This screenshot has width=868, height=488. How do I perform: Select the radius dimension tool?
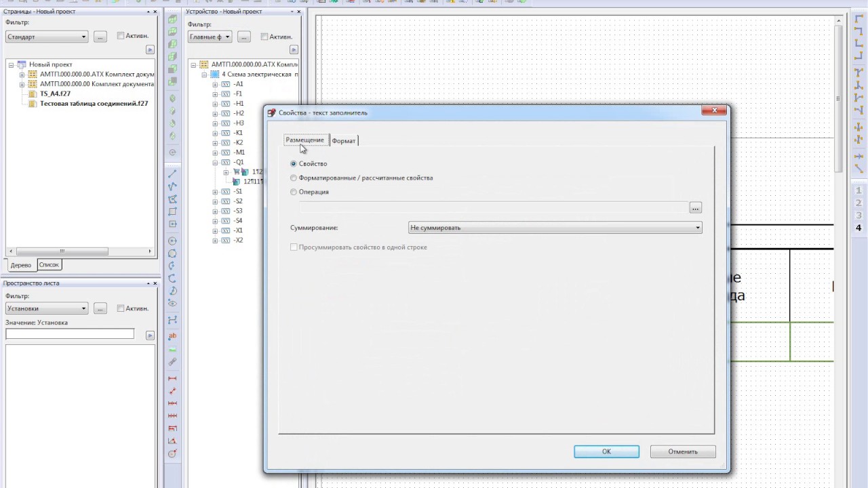pos(172,453)
